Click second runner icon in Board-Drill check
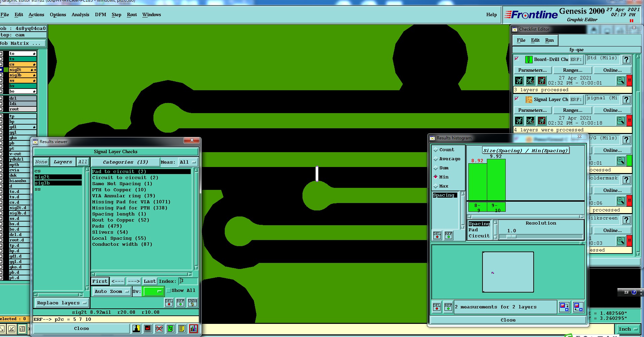Image resolution: width=644 pixels, height=337 pixels. coord(530,80)
